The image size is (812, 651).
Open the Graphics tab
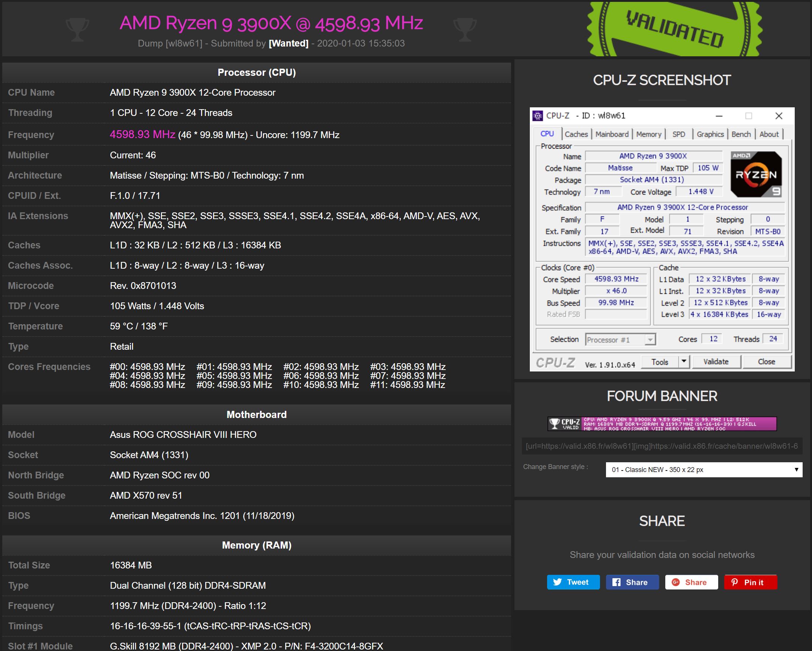(x=710, y=134)
